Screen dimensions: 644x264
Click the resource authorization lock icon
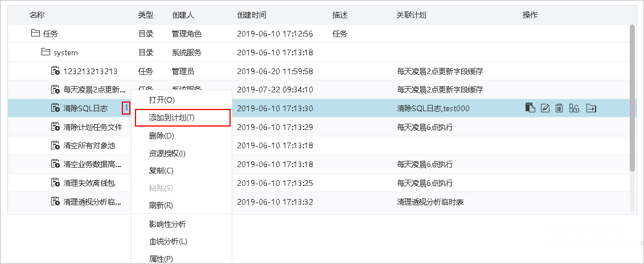point(574,108)
